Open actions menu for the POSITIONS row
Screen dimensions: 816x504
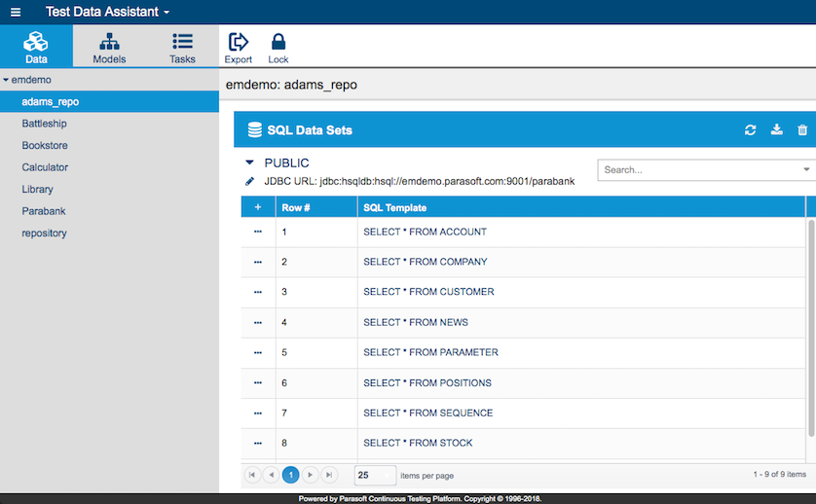click(258, 382)
